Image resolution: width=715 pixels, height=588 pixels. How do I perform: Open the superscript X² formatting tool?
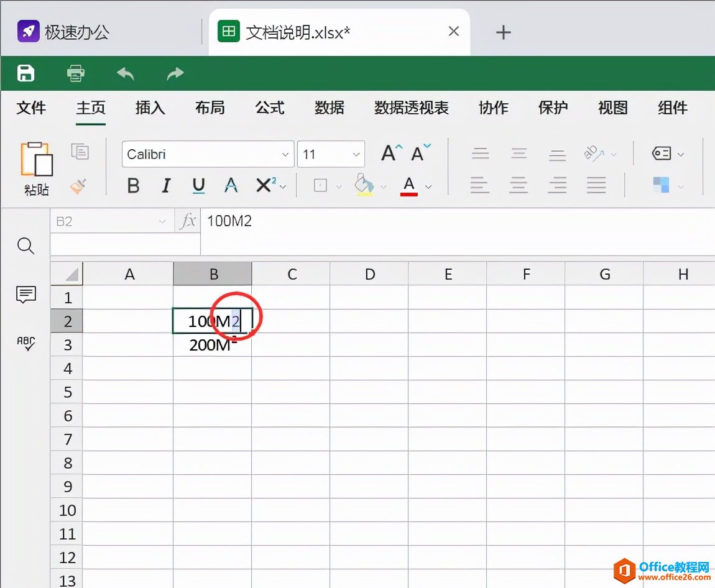tap(264, 185)
